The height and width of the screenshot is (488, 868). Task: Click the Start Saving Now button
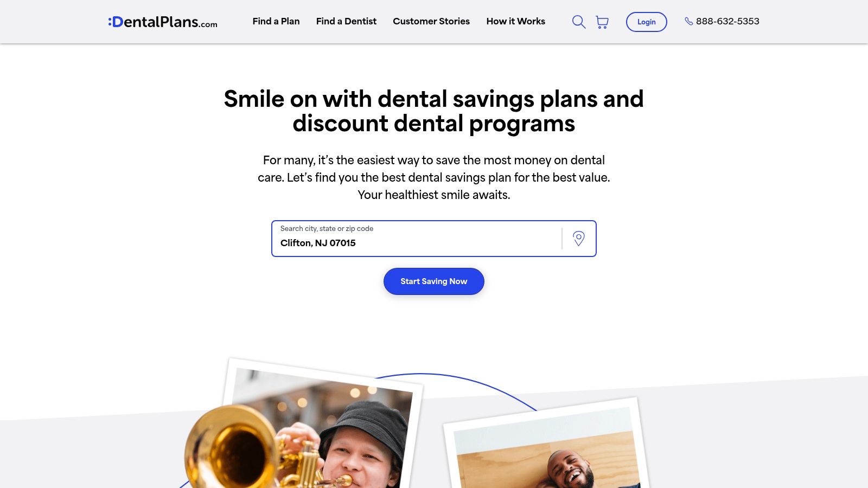point(434,281)
